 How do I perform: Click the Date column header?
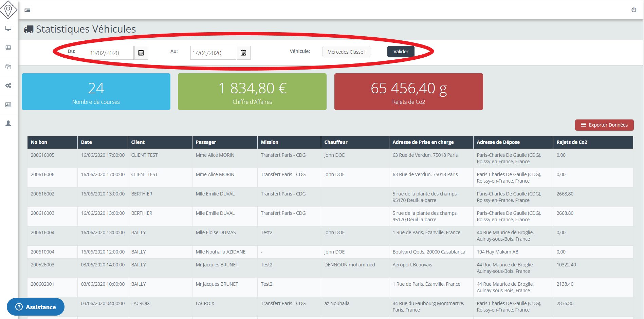tap(87, 142)
